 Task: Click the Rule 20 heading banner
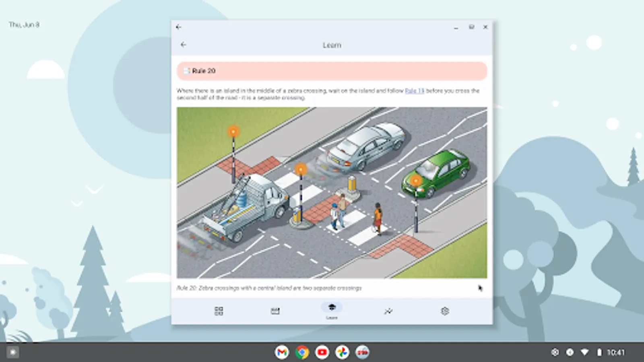(x=332, y=71)
